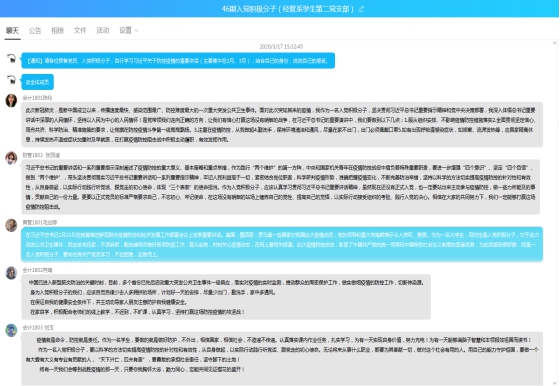This screenshot has width=560, height=386.
Task: Click the chat scrollbar down arrow
Action: click(555, 382)
